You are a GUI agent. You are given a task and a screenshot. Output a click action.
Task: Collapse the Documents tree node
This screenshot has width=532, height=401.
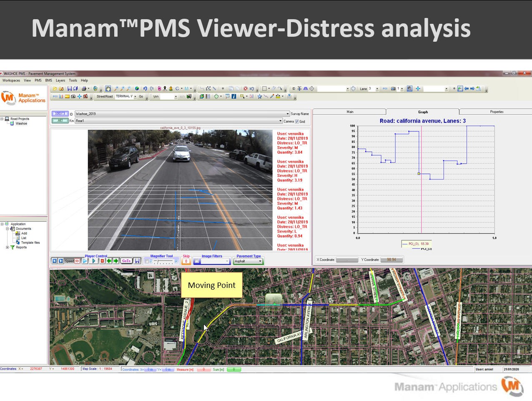click(x=8, y=229)
